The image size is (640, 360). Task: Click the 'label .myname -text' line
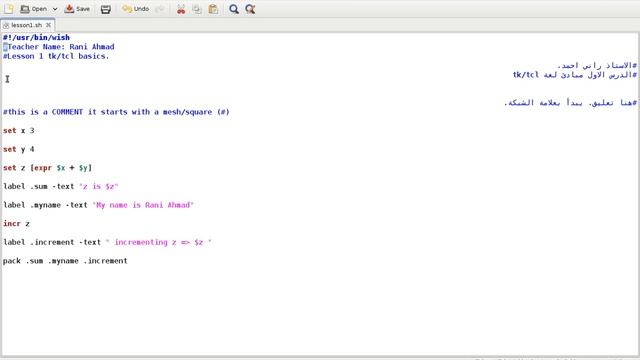coord(98,205)
